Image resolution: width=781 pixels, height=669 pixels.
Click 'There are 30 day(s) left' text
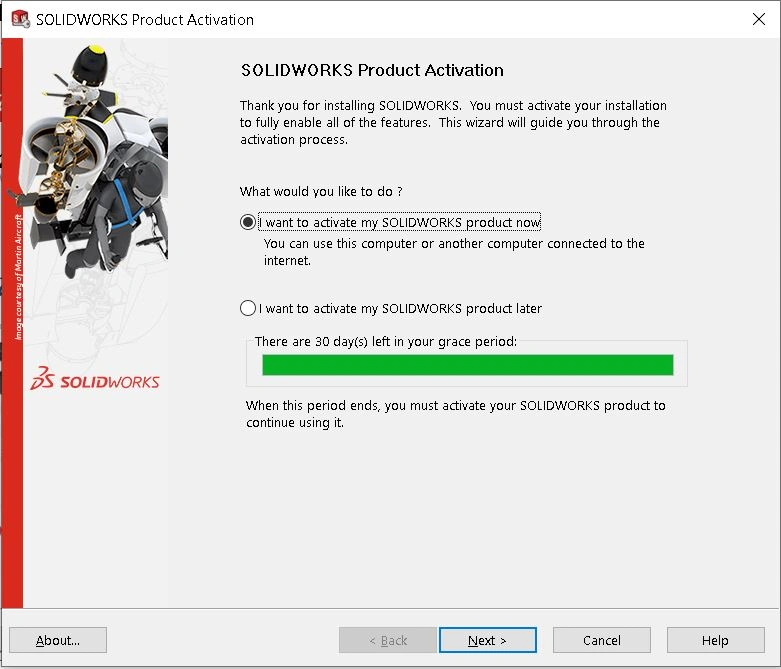point(386,342)
